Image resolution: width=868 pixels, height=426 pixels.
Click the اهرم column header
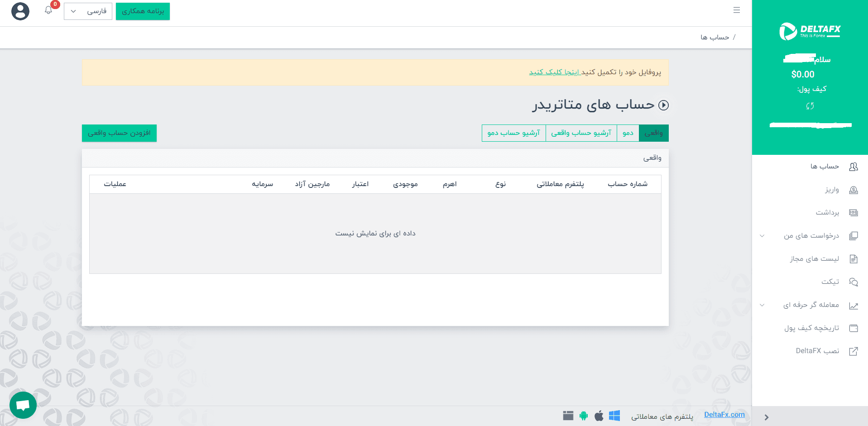pyautogui.click(x=450, y=184)
